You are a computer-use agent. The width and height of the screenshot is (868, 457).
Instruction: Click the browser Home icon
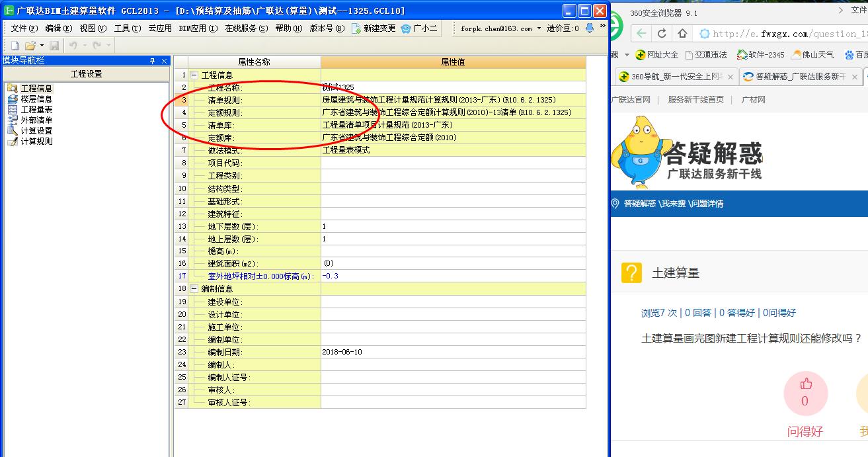(x=682, y=33)
